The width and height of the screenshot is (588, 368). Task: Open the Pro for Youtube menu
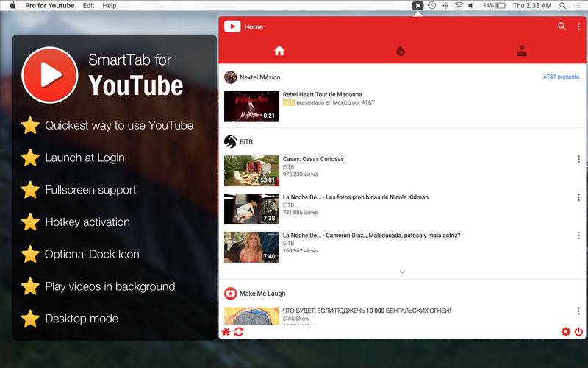tap(49, 6)
